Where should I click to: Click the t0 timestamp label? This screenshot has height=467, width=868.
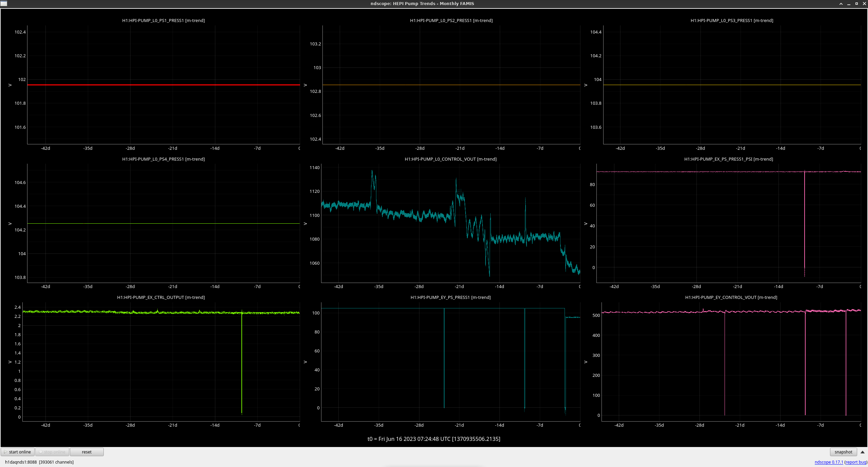pyautogui.click(x=434, y=439)
